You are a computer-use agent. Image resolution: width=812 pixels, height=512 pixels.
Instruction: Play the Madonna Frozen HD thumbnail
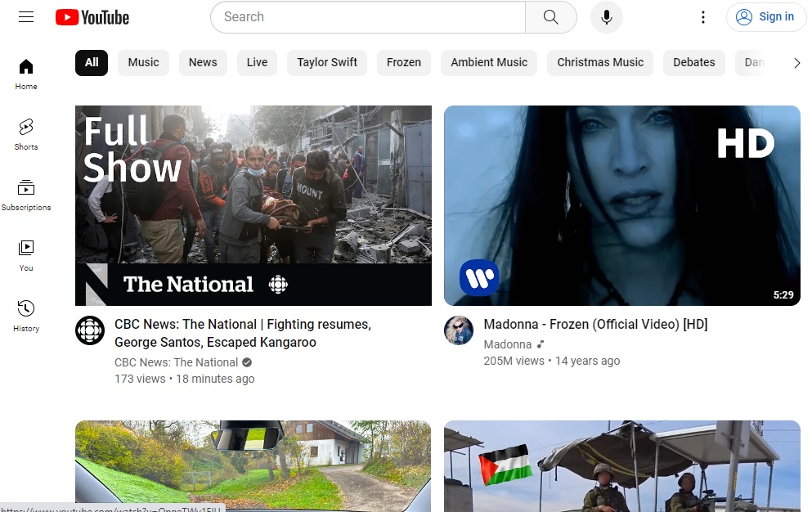(622, 206)
